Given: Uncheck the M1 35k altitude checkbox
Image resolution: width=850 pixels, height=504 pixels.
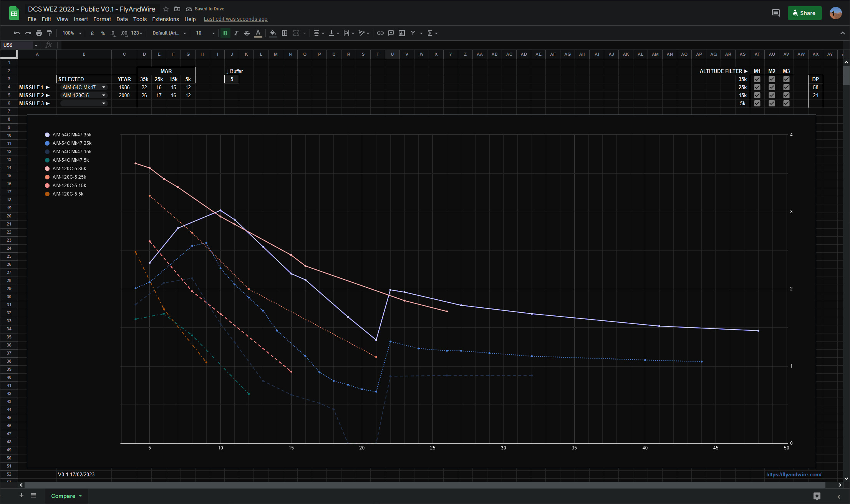Looking at the screenshot, I should (x=757, y=79).
